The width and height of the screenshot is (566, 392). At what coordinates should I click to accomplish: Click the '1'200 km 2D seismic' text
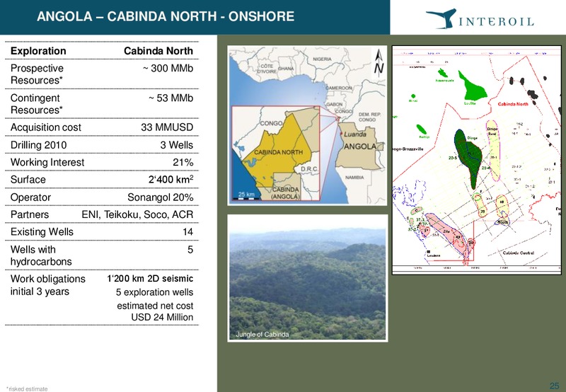(150, 279)
